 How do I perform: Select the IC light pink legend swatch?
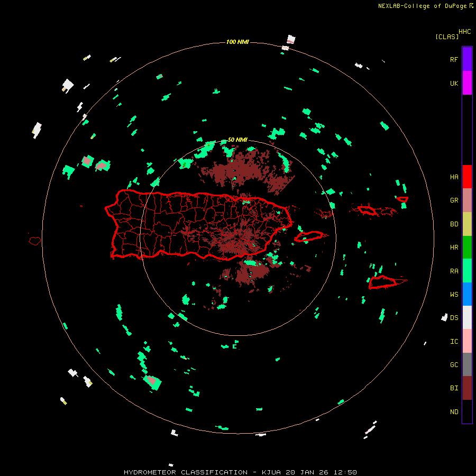tap(467, 341)
